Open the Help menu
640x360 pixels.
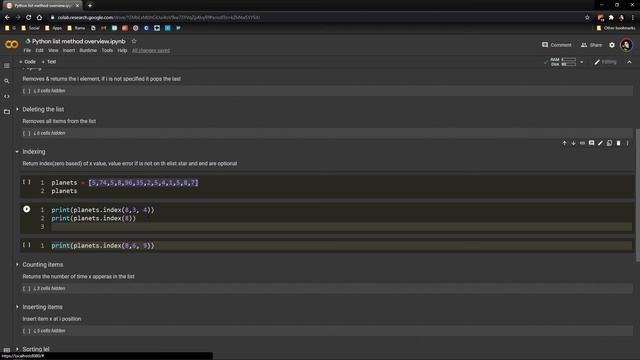[122, 51]
